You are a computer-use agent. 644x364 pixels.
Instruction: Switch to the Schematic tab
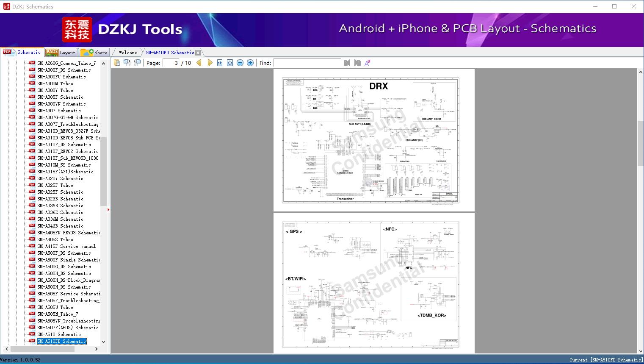click(x=22, y=52)
